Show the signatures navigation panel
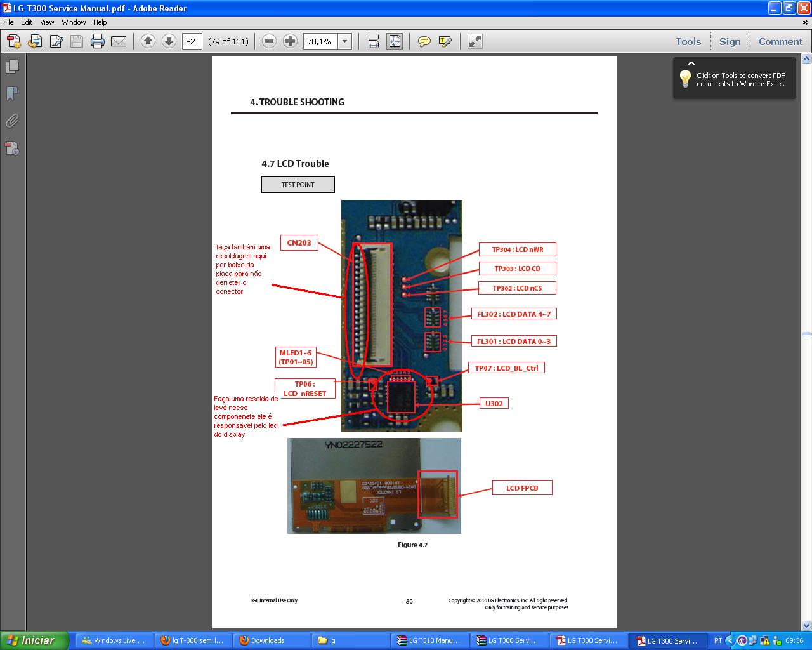The image size is (812, 650). point(12,148)
